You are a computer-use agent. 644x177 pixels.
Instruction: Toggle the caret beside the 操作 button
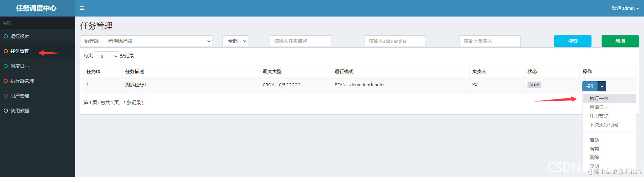click(602, 86)
